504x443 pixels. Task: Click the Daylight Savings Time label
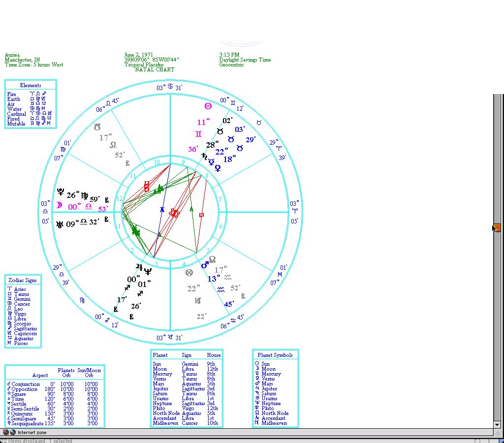click(245, 60)
